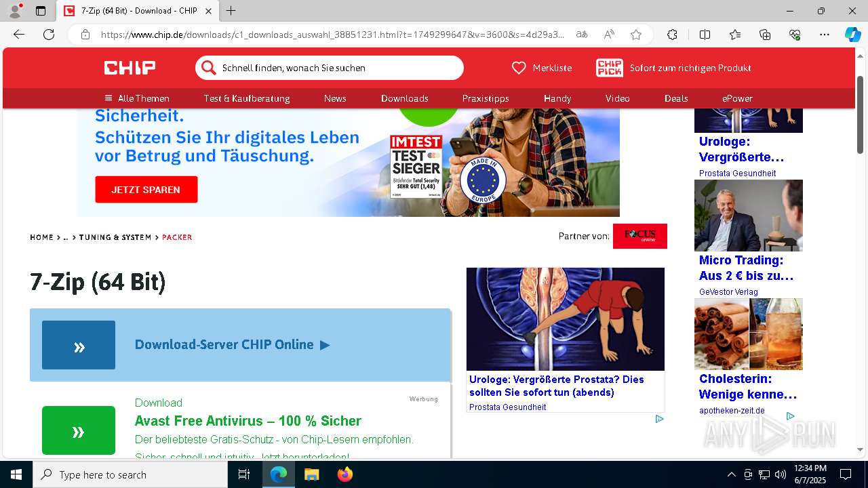Toggle split screen view
Viewport: 868px width, 488px height.
click(x=705, y=35)
